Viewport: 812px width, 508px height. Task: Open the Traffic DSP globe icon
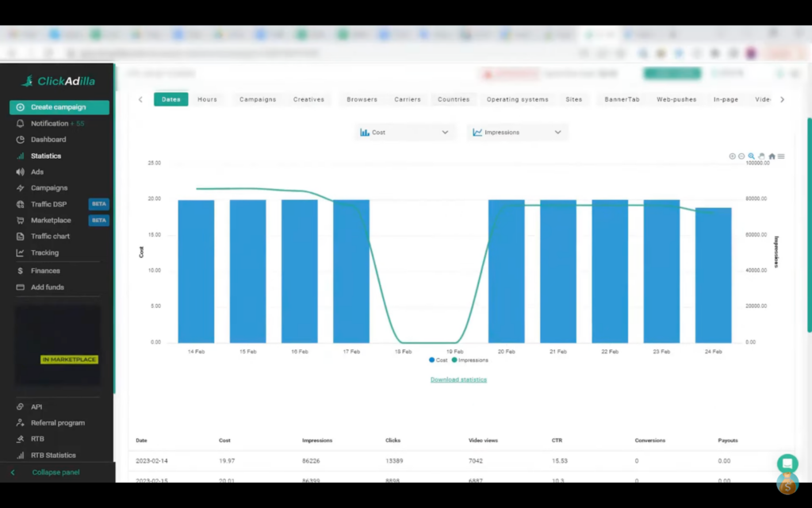(20, 204)
